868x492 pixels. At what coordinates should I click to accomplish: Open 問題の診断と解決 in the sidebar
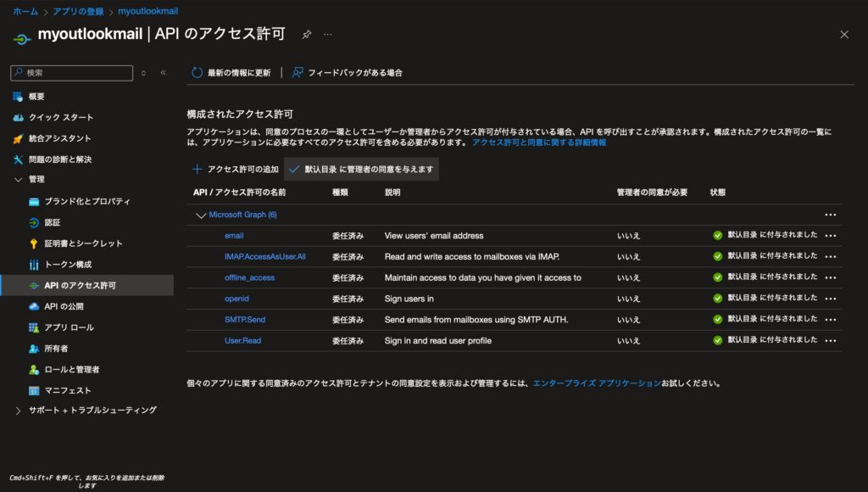point(59,159)
